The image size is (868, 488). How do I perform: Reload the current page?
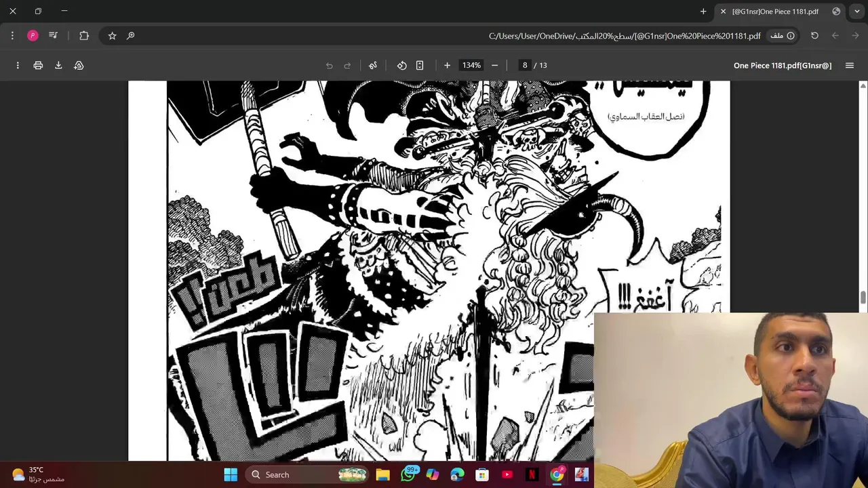click(x=814, y=35)
